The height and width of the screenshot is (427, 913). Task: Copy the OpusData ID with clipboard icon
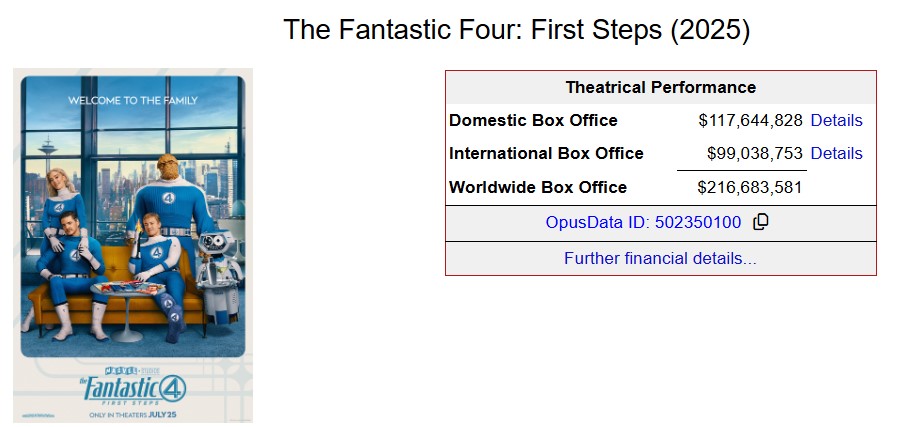pos(761,222)
